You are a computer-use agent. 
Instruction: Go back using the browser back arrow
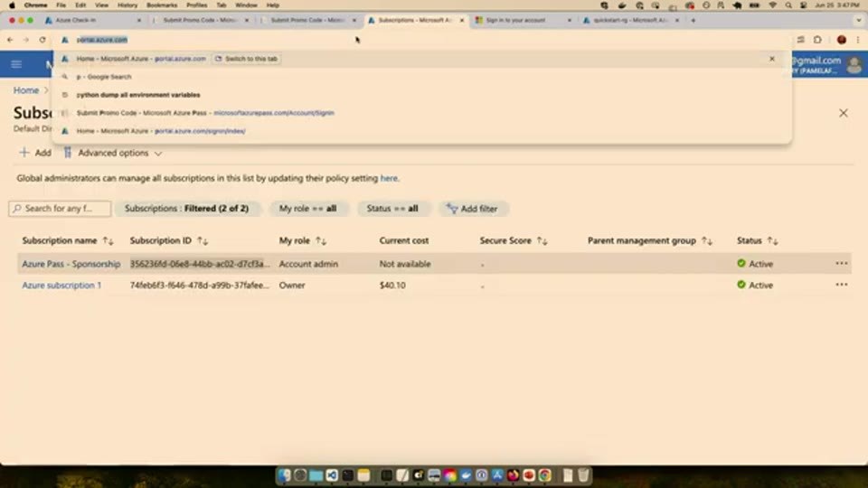[10, 40]
